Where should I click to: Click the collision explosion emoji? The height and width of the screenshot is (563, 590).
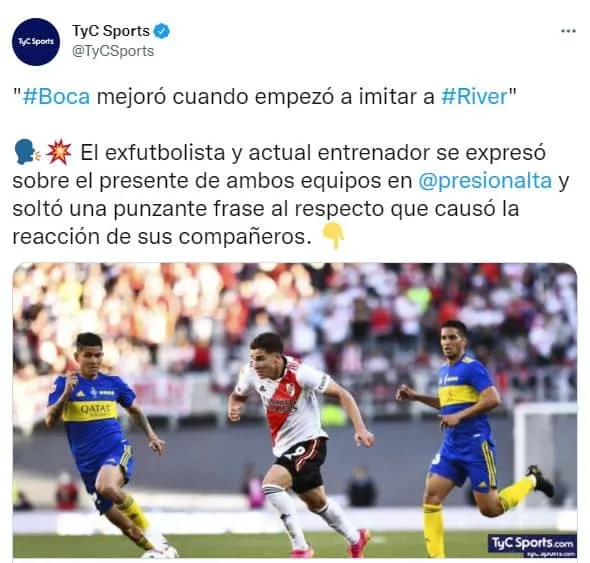coord(58,152)
